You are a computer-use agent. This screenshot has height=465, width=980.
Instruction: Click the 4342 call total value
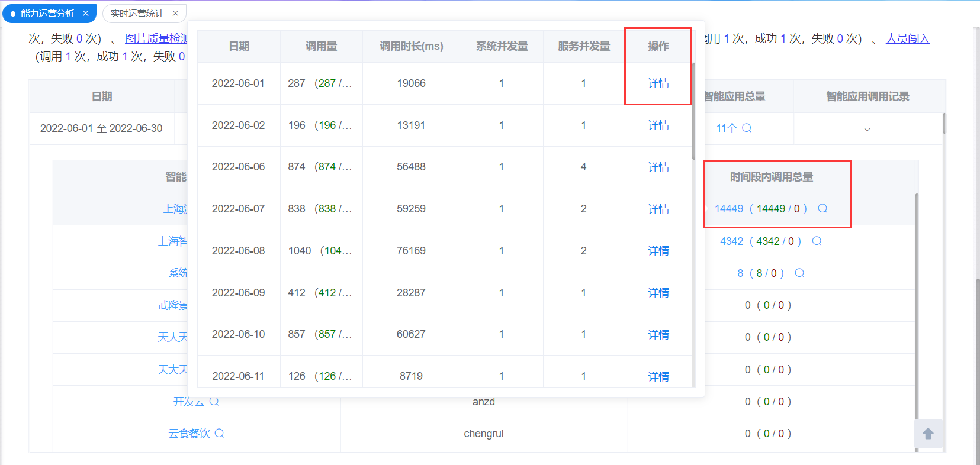[732, 241]
